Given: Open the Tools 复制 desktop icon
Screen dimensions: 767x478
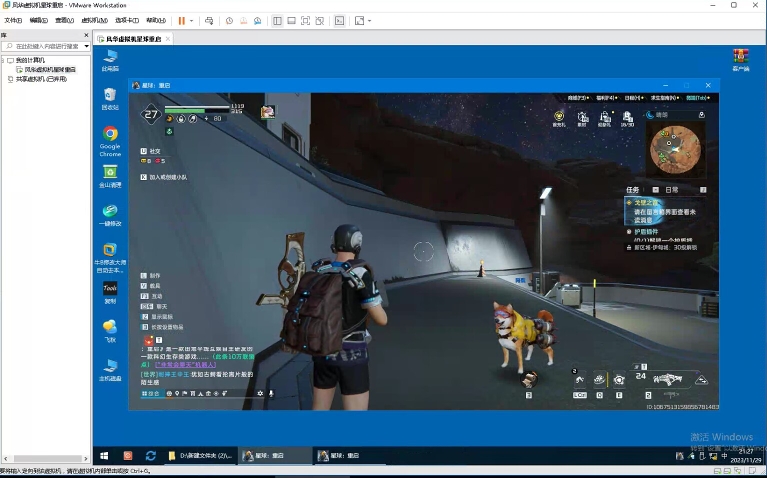Looking at the screenshot, I should [x=110, y=293].
